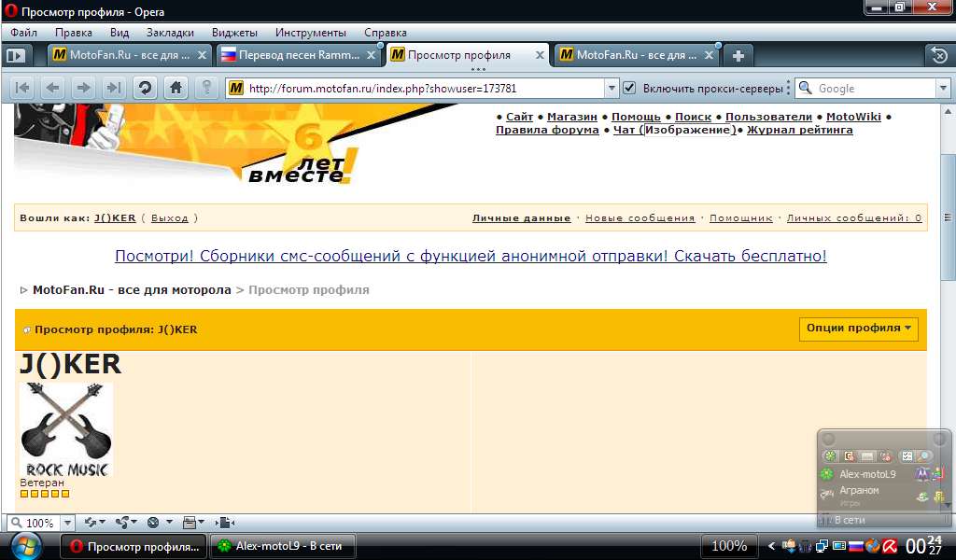Open the closed tabs trash icon

pyautogui.click(x=939, y=55)
